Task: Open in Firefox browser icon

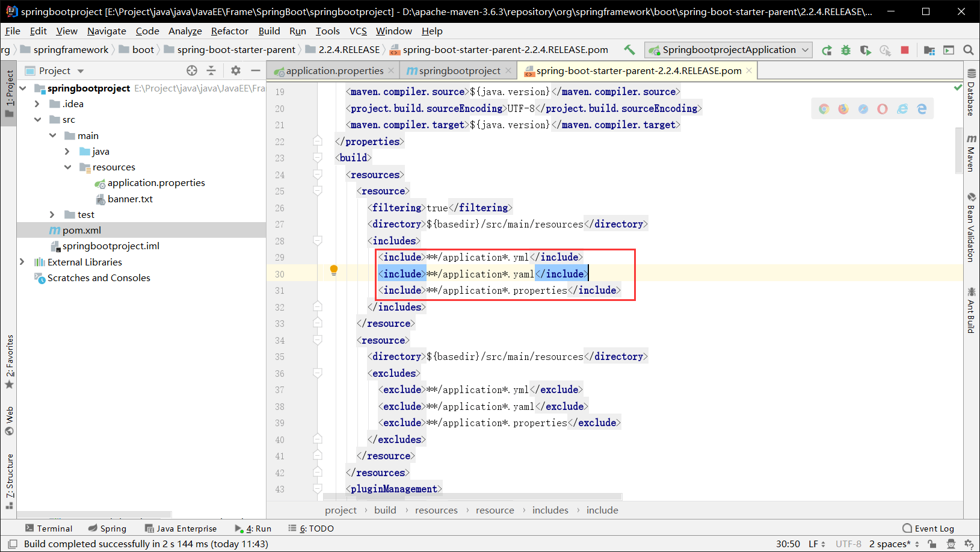Action: tap(843, 109)
